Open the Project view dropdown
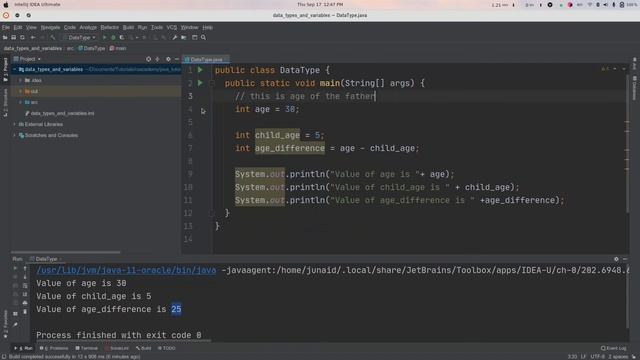This screenshot has height=360, width=640. [x=28, y=59]
